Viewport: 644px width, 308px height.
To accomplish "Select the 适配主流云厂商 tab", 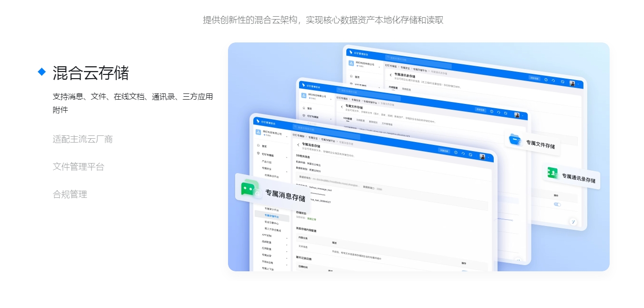I will tap(83, 139).
